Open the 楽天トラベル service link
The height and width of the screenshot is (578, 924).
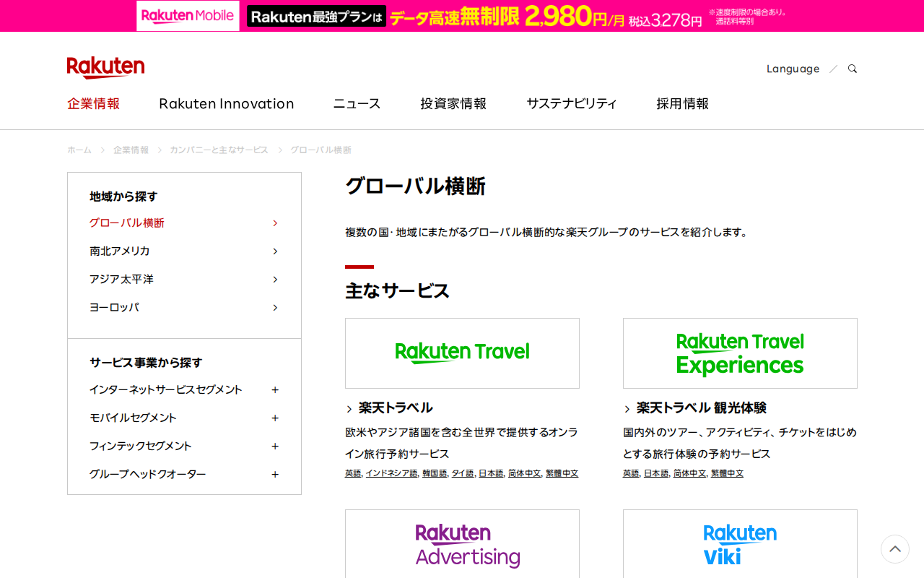pyautogui.click(x=396, y=407)
